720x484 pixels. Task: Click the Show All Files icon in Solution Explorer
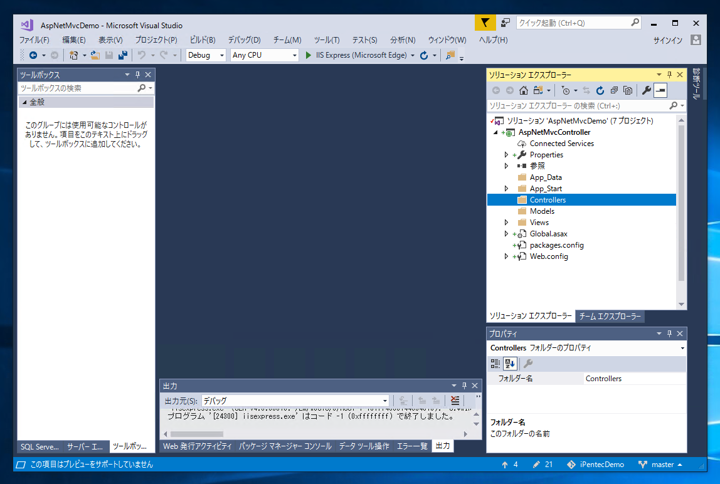(x=628, y=90)
